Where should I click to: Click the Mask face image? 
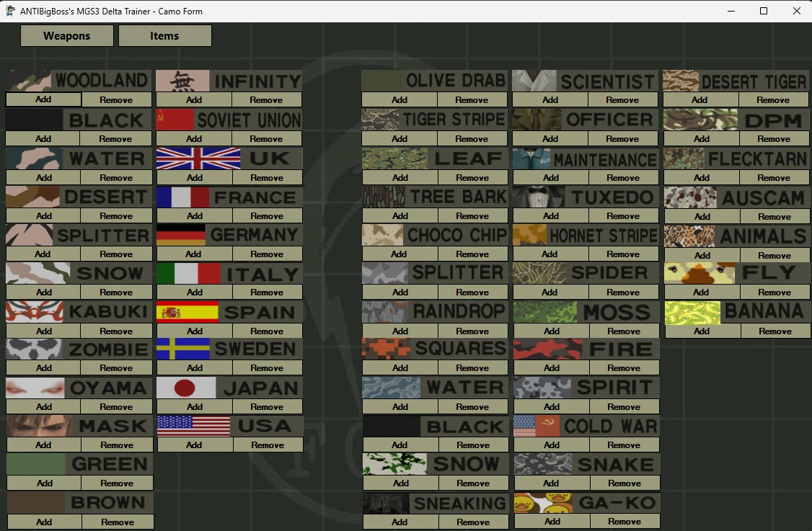[x=36, y=426]
